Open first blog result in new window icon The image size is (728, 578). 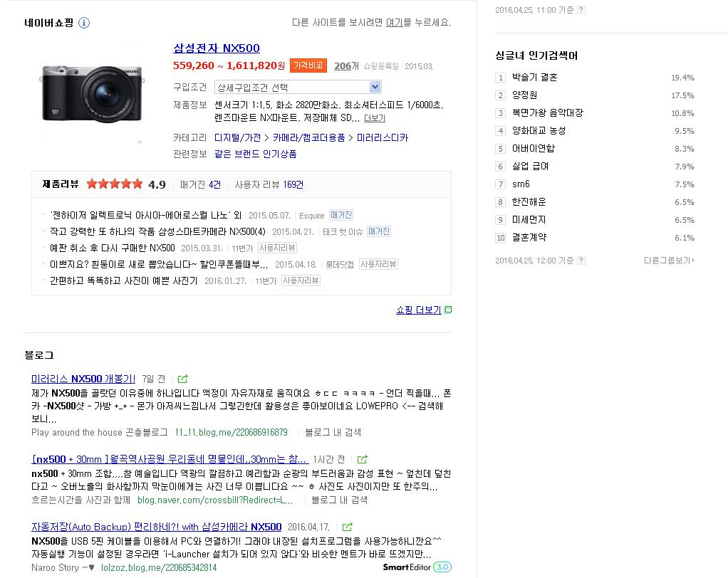point(183,379)
